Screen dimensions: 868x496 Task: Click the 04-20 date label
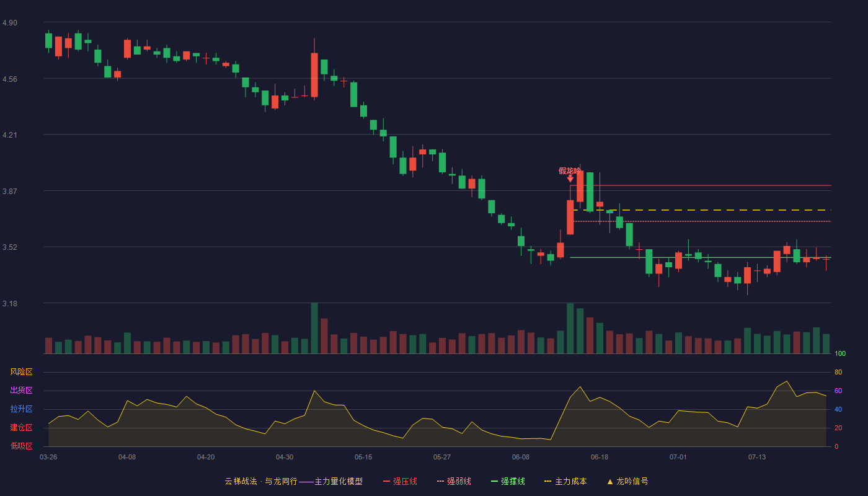click(206, 457)
